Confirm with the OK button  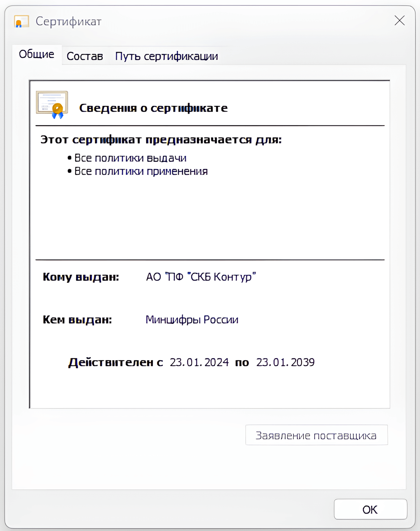click(x=370, y=509)
